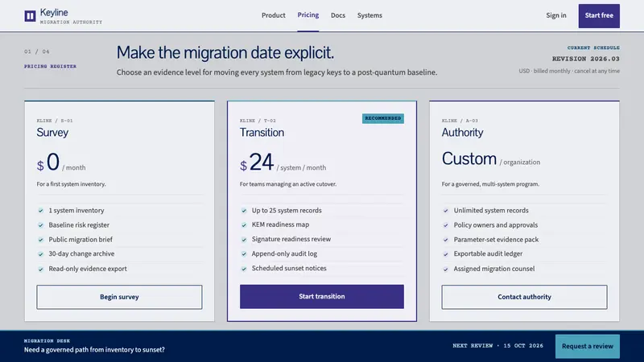The width and height of the screenshot is (644, 362).
Task: Click checkmark icon beside Assigned migration counsel
Action: [x=446, y=269]
